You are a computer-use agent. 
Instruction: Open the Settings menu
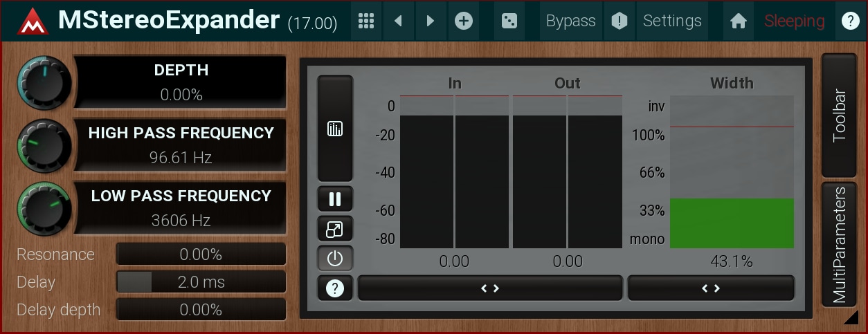coord(672,21)
